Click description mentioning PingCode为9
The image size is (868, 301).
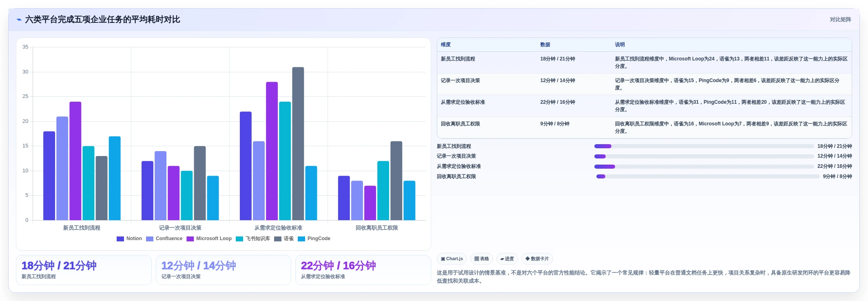[731, 84]
